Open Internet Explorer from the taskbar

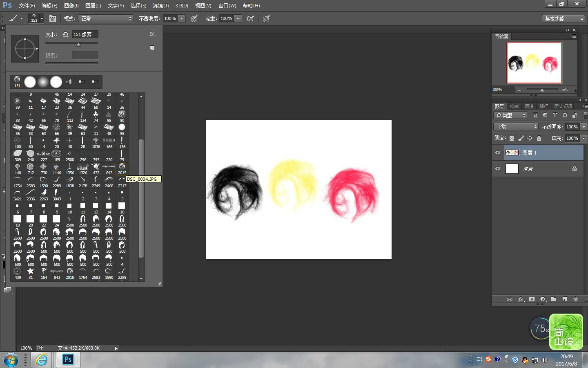[x=41, y=359]
